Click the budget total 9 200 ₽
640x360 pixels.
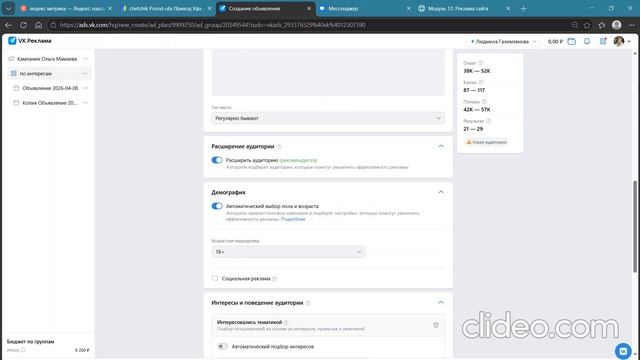[82, 350]
